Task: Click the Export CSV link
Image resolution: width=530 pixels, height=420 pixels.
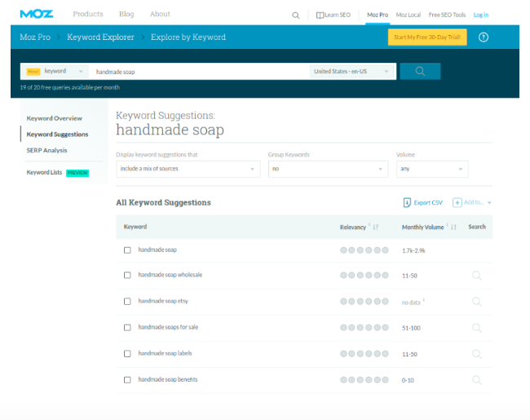Action: [x=428, y=202]
